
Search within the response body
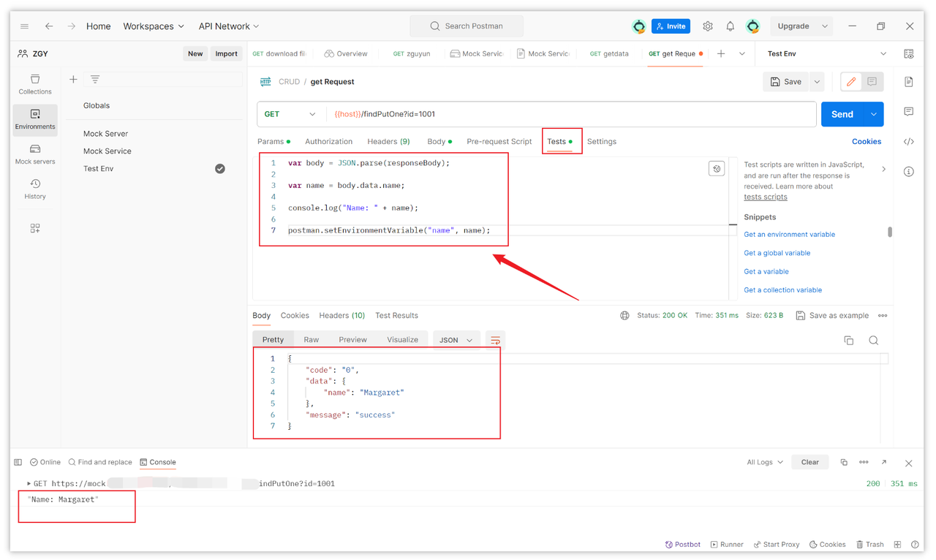tap(874, 341)
